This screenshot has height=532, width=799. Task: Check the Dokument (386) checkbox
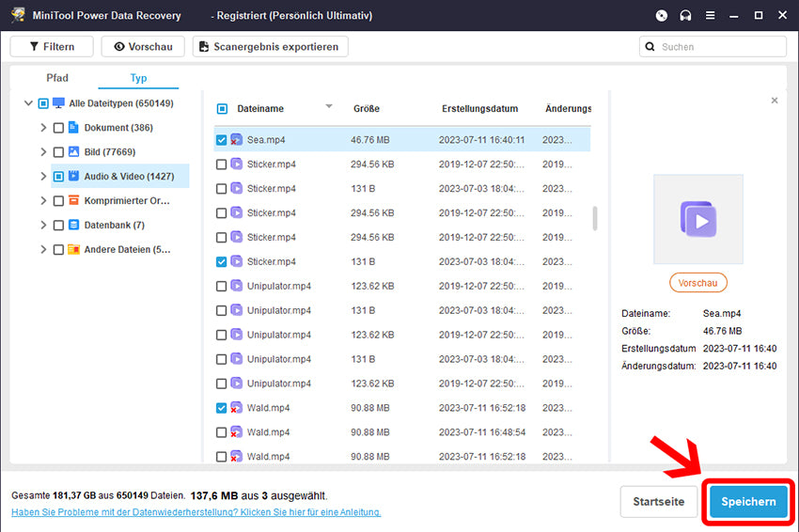58,128
